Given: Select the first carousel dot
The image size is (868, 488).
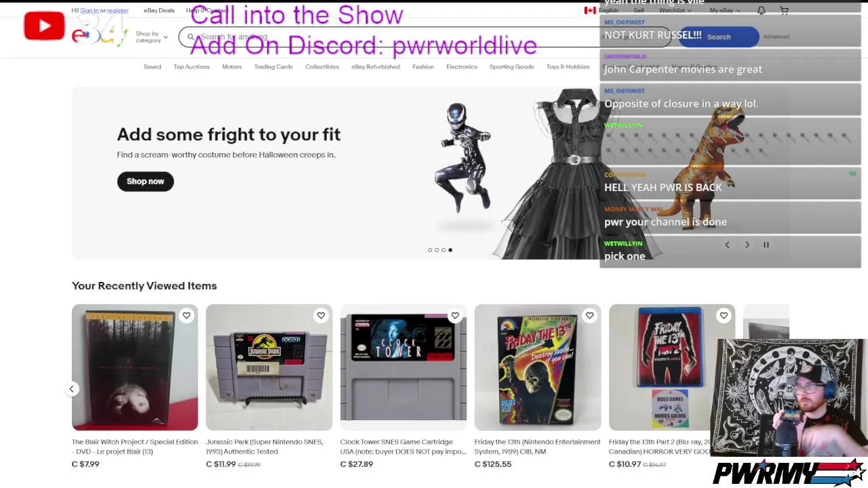Looking at the screenshot, I should point(429,250).
